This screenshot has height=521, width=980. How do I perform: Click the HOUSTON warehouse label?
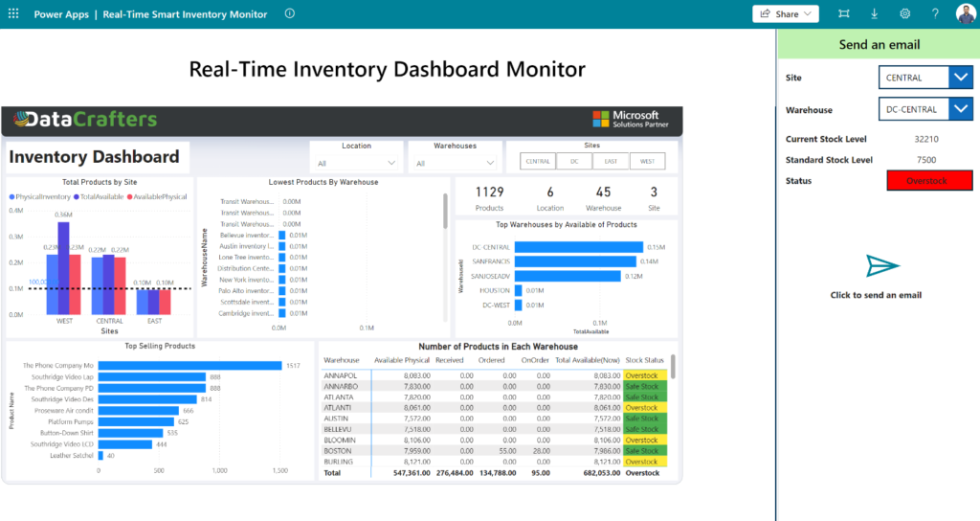495,291
